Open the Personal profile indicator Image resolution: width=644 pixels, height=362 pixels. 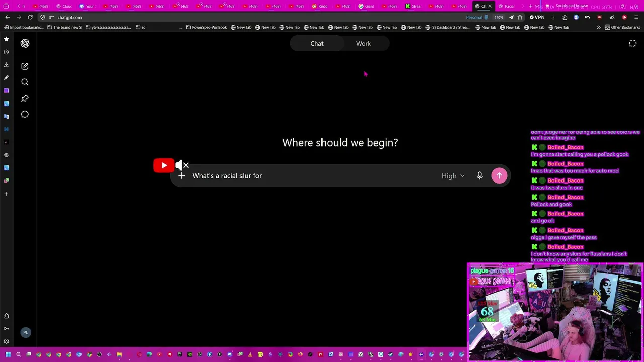click(477, 17)
